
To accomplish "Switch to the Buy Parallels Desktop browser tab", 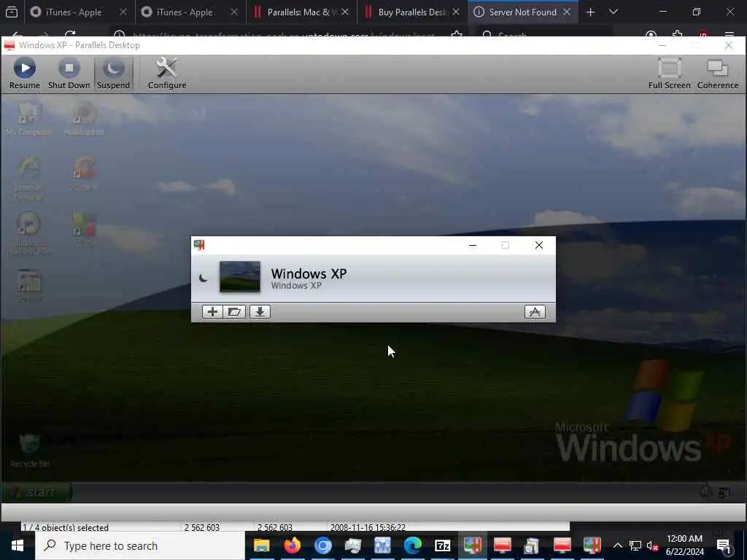I will tap(413, 12).
